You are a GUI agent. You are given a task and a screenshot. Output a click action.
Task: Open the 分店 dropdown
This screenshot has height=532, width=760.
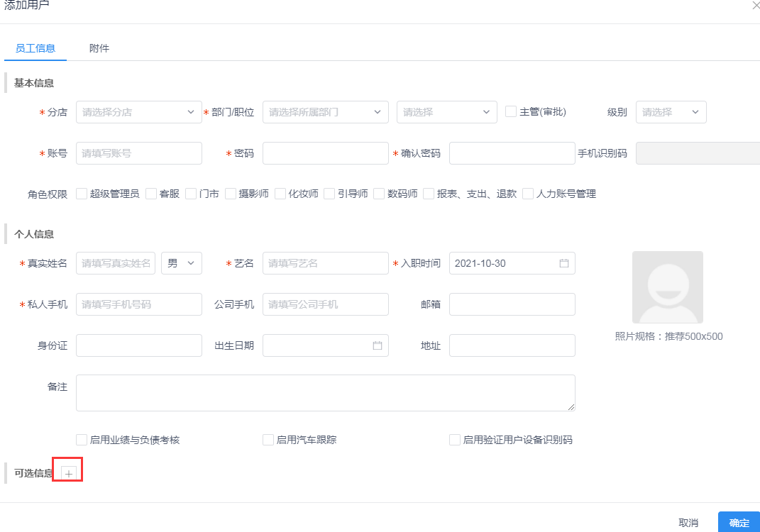coord(138,111)
